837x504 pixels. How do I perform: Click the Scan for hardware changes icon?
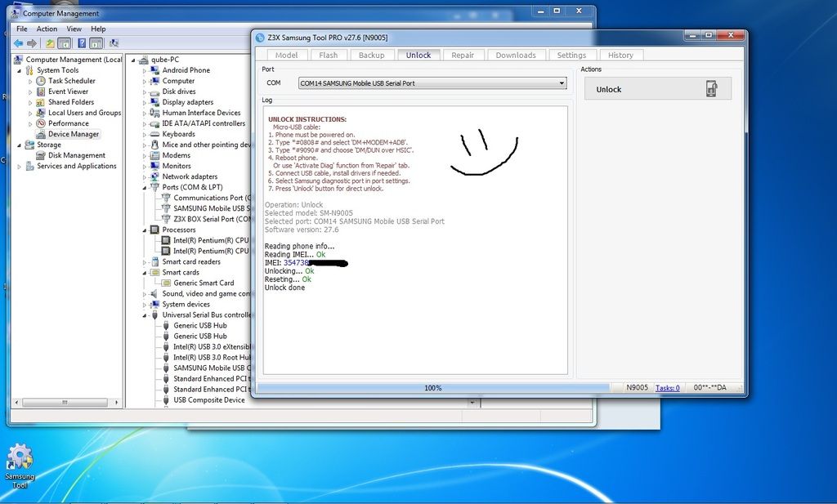pos(114,43)
